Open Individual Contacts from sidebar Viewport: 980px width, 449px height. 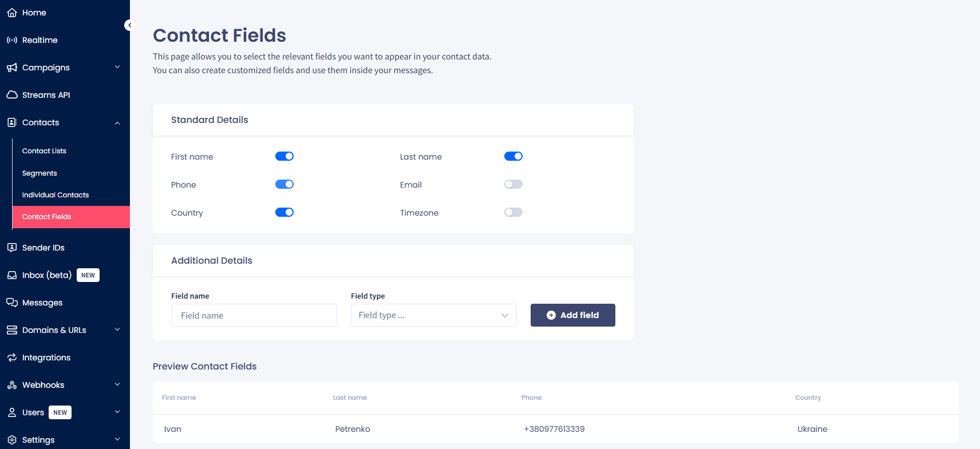(x=55, y=194)
